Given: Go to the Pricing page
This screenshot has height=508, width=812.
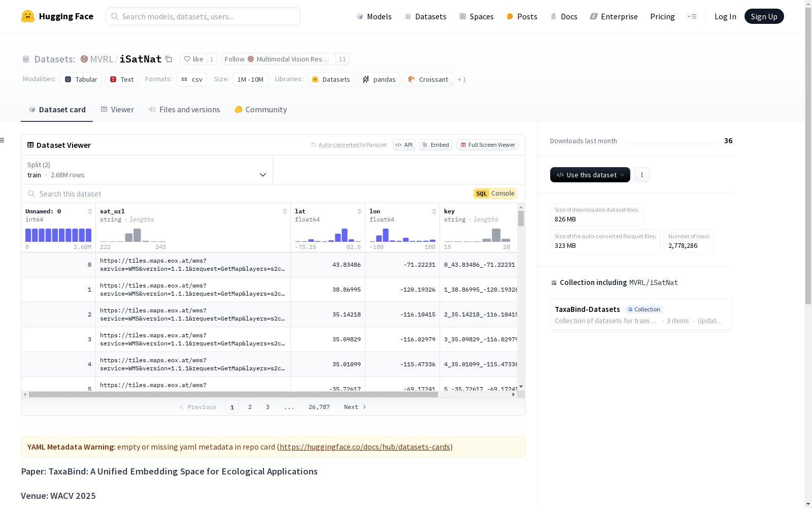Looking at the screenshot, I should pyautogui.click(x=662, y=16).
